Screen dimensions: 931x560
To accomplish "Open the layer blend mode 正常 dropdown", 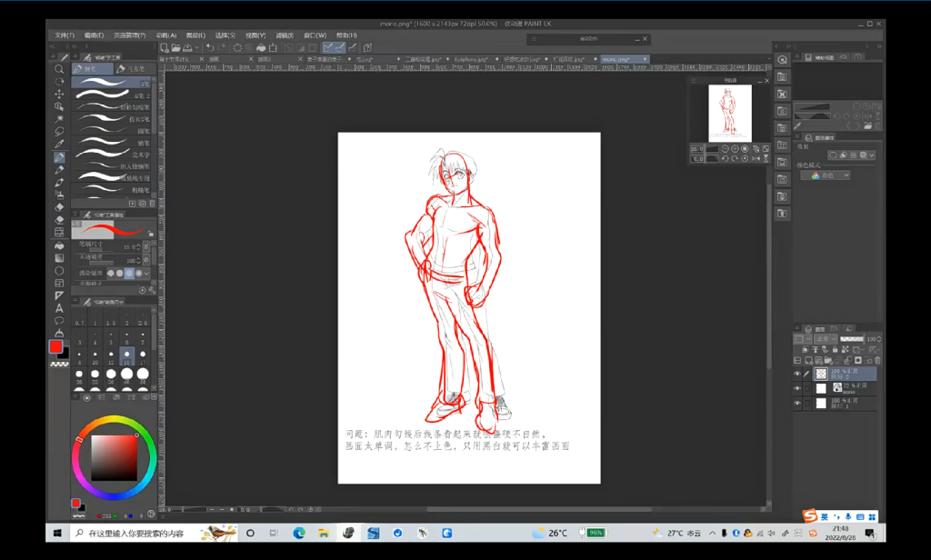I will click(x=824, y=339).
